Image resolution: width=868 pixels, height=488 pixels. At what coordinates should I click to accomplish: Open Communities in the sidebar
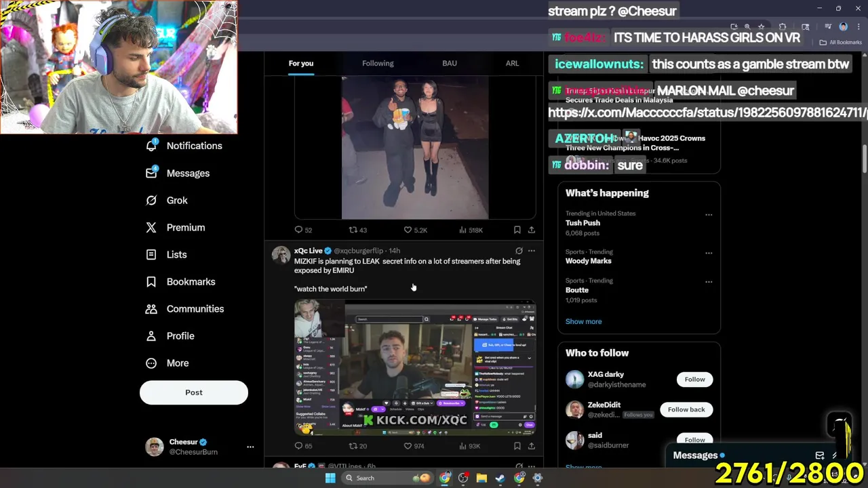[x=184, y=308]
